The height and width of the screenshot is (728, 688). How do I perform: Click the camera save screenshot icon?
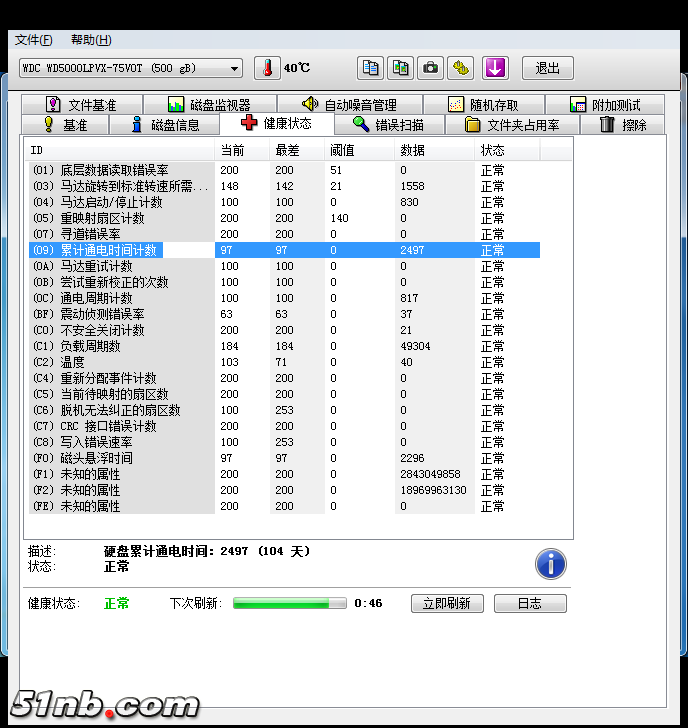coord(430,68)
